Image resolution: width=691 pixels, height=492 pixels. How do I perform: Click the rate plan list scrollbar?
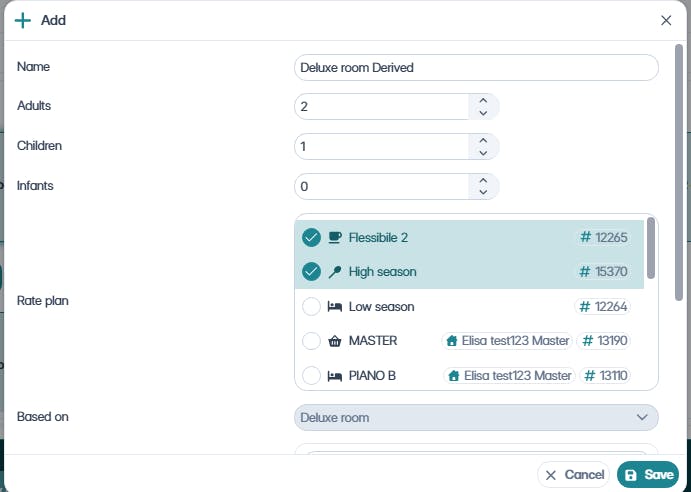pyautogui.click(x=652, y=248)
